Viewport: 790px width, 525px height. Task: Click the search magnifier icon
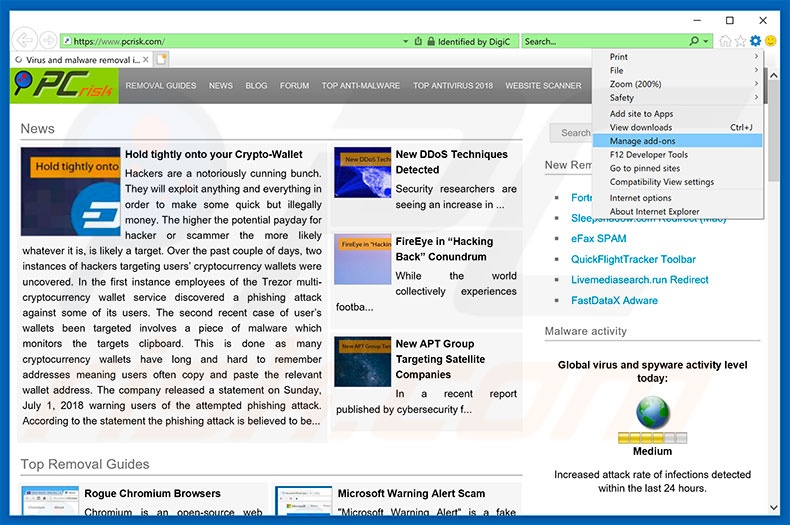coord(694,41)
